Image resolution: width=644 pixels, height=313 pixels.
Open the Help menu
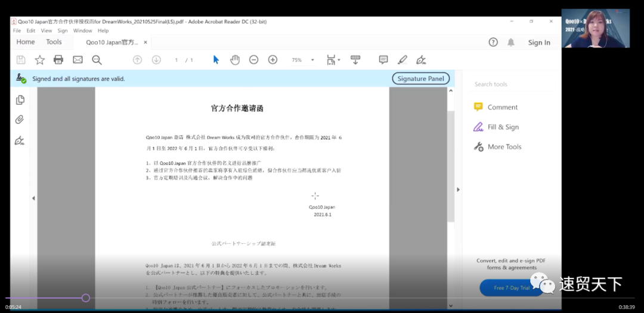(x=103, y=31)
